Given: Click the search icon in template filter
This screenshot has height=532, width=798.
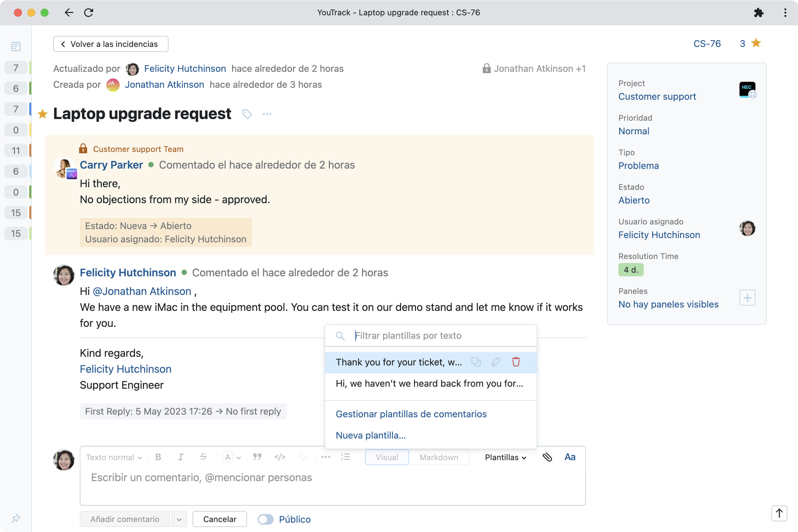Looking at the screenshot, I should [340, 336].
